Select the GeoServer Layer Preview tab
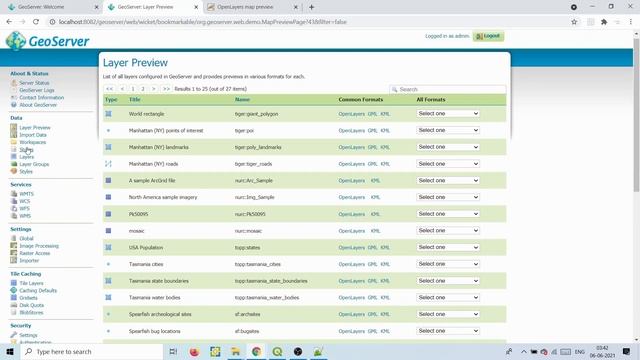 152,7
